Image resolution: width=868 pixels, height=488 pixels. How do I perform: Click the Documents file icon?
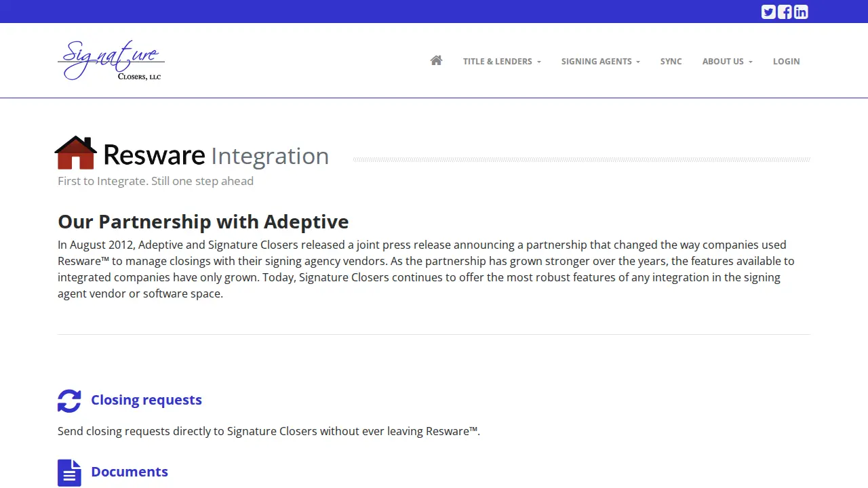pos(69,472)
